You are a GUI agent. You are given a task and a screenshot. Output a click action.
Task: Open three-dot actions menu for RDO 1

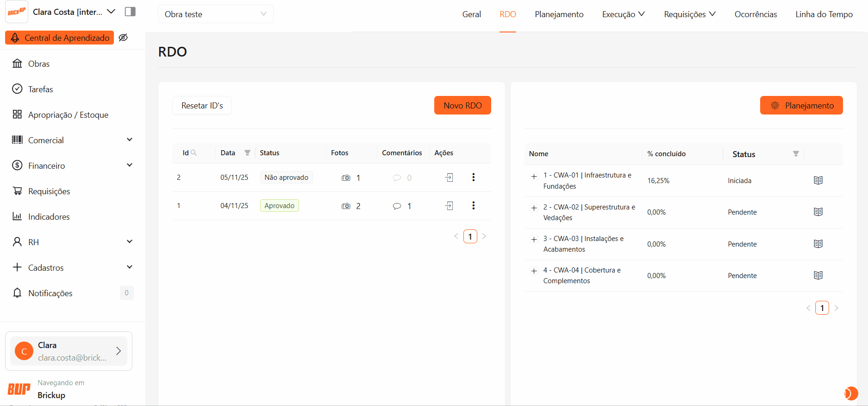click(473, 206)
